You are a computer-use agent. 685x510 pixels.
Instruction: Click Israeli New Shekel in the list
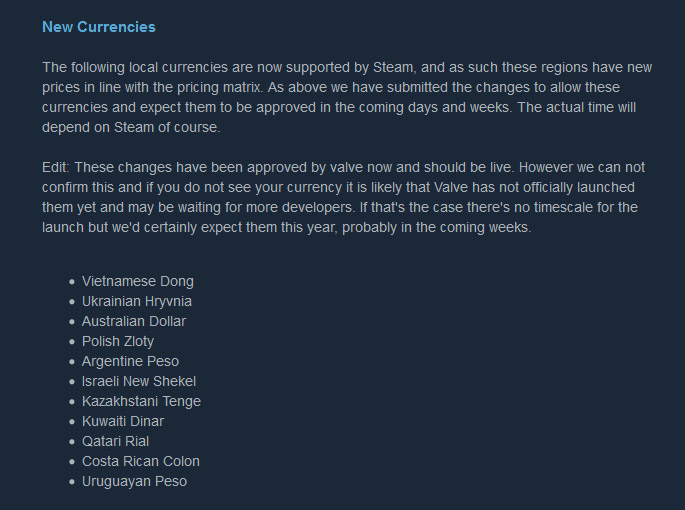coord(139,381)
